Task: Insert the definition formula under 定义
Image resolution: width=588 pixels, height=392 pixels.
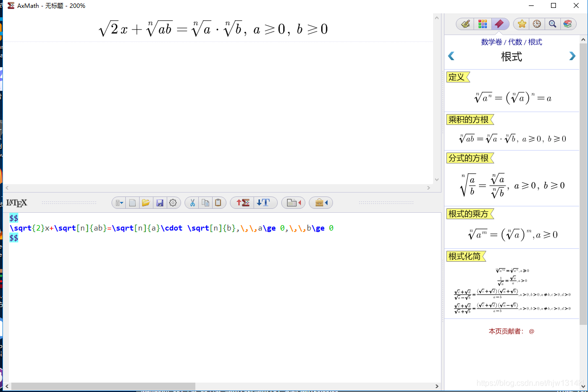Action: [x=513, y=98]
